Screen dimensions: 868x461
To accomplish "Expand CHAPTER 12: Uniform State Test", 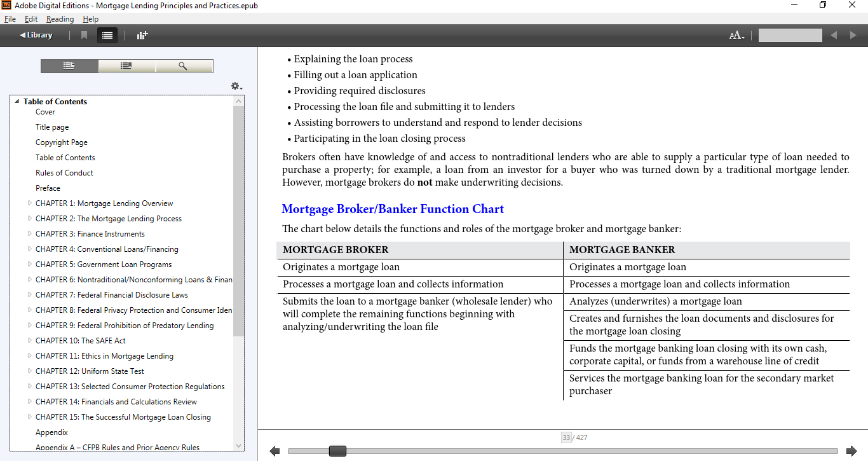I will [x=30, y=371].
